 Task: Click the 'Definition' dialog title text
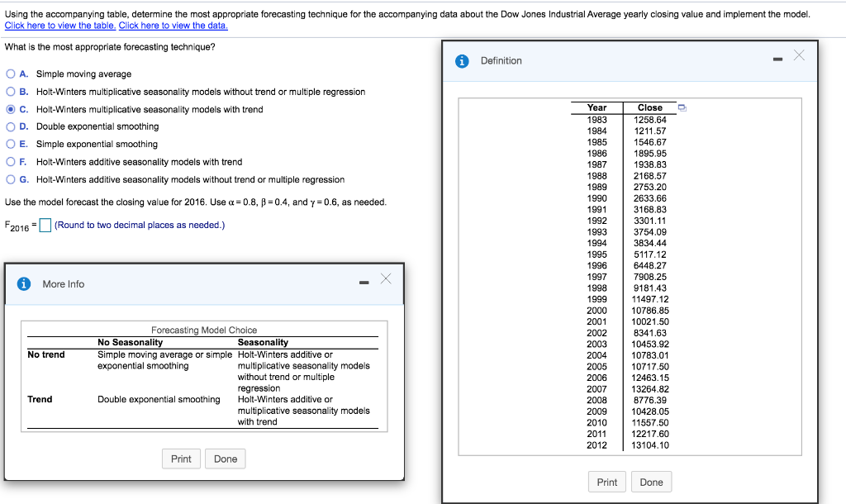(x=501, y=61)
